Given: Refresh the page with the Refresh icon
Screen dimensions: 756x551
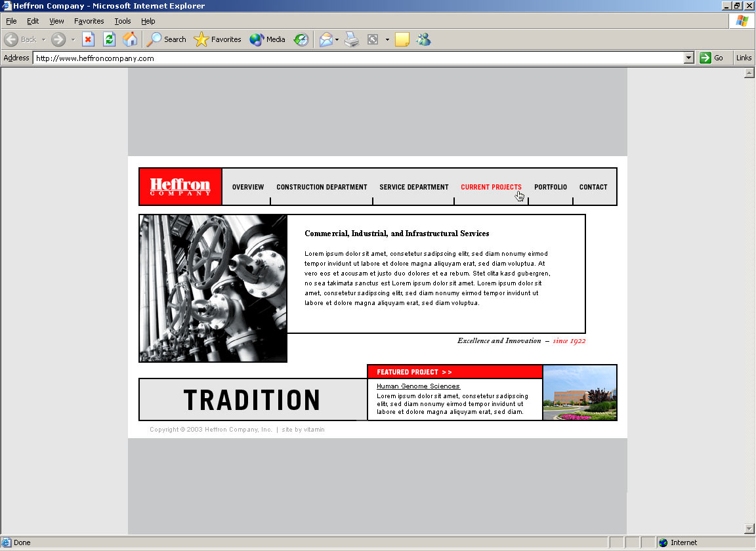Looking at the screenshot, I should pyautogui.click(x=109, y=39).
